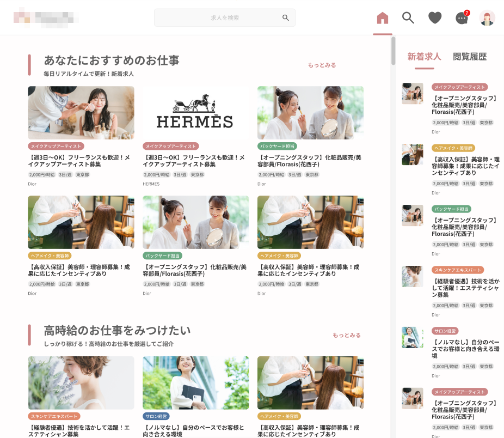Viewport: 504px width, 438px height.
Task: Click first sidebar job thumbnail under 新着求人
Action: point(413,93)
